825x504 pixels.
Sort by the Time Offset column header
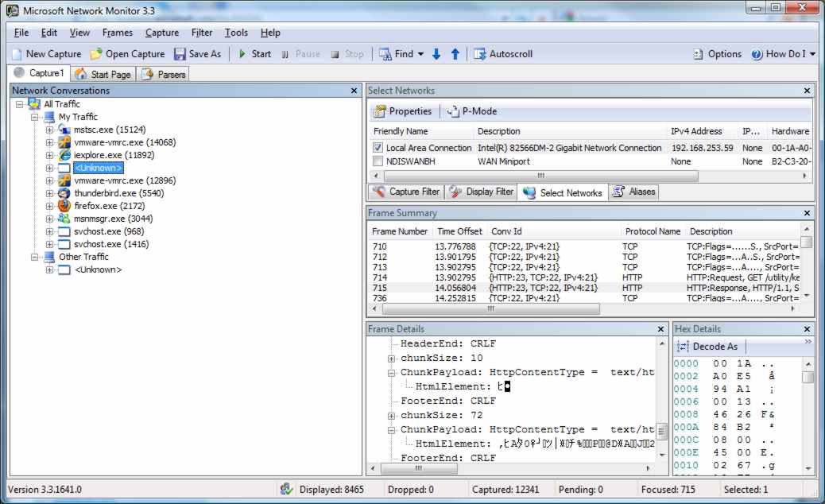(460, 231)
